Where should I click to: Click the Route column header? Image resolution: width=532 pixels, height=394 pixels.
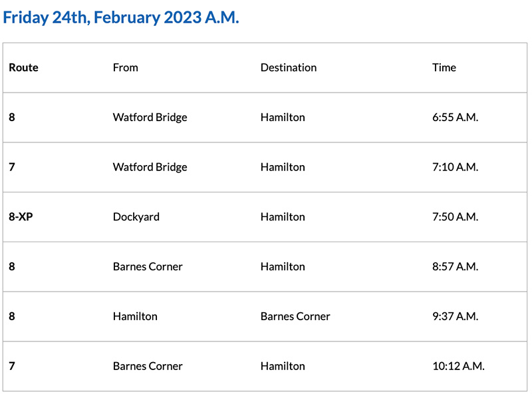23,67
